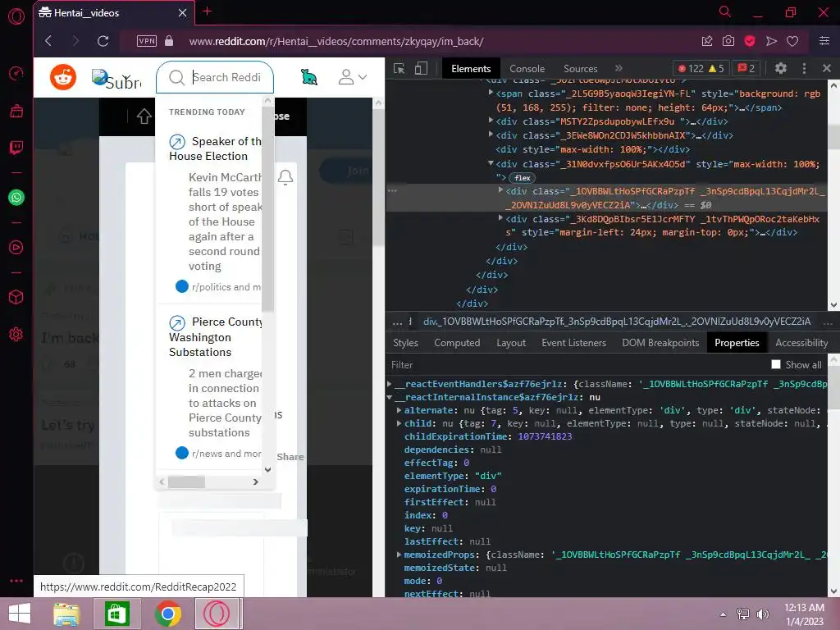840x630 pixels.
Task: Open the notification bell icon
Action: coord(285,177)
